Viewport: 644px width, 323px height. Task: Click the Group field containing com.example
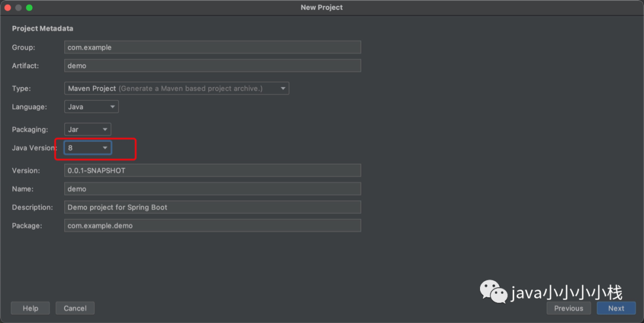(x=213, y=47)
